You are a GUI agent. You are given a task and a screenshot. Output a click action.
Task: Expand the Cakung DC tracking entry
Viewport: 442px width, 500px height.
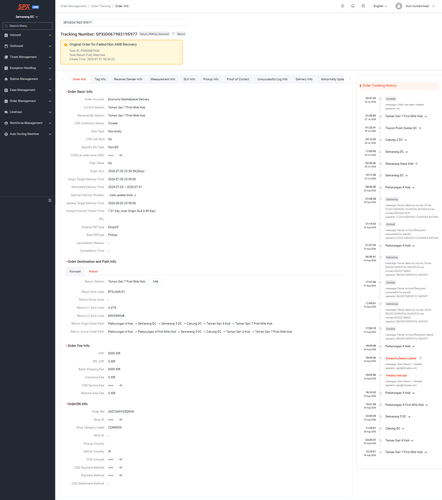click(403, 429)
